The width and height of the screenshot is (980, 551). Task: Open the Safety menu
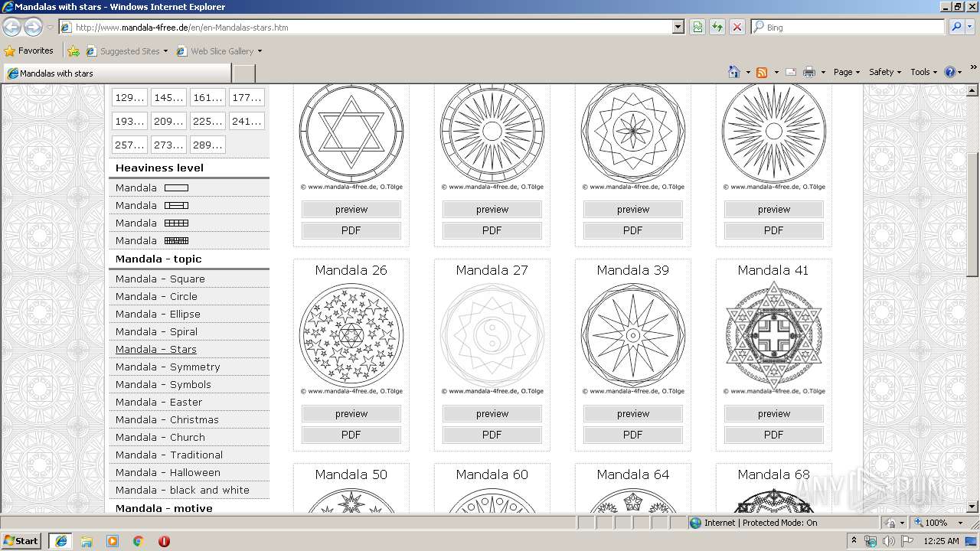[x=884, y=72]
